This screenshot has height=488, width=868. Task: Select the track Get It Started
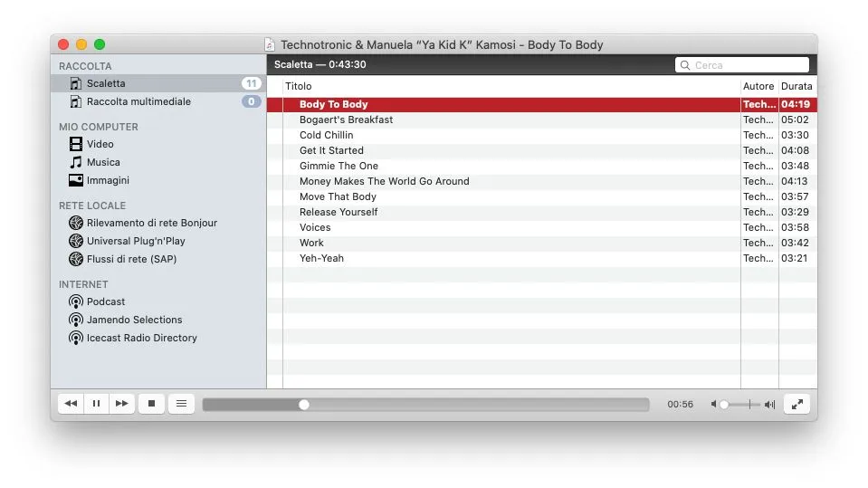tap(542, 150)
